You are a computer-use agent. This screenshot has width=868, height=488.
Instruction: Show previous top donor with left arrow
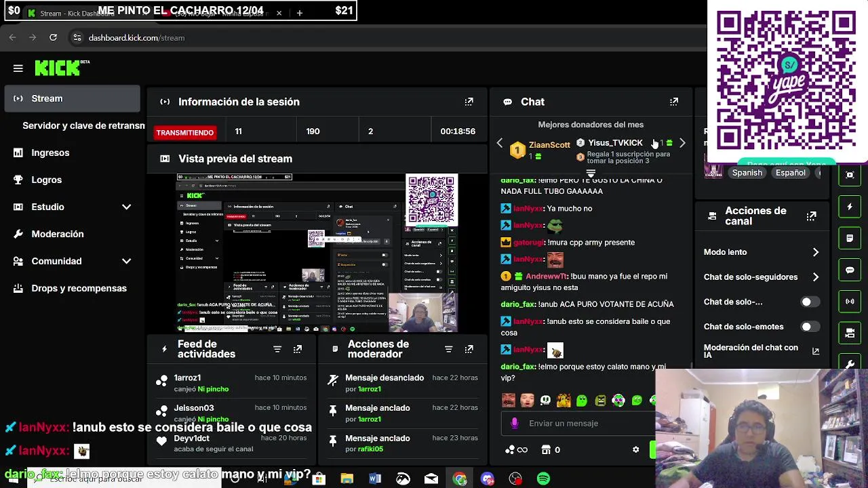(x=500, y=143)
